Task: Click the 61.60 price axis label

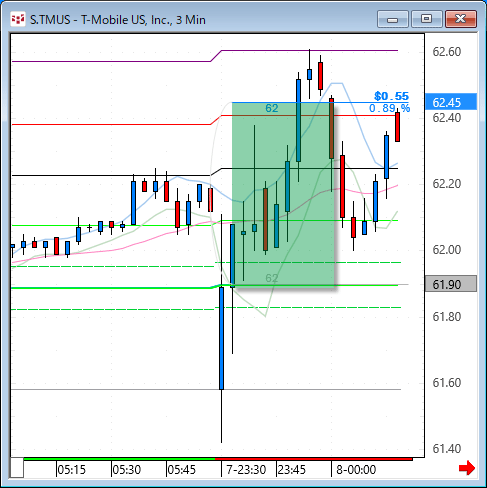Action: (x=447, y=382)
